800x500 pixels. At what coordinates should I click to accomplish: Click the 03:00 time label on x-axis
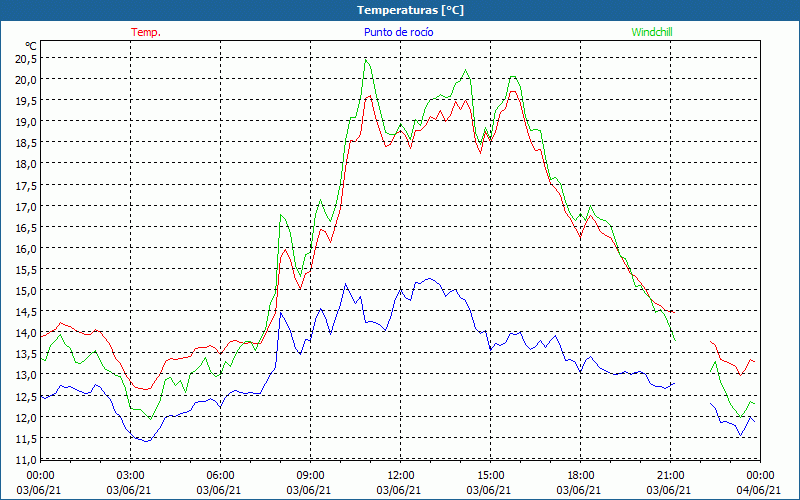pos(131,476)
